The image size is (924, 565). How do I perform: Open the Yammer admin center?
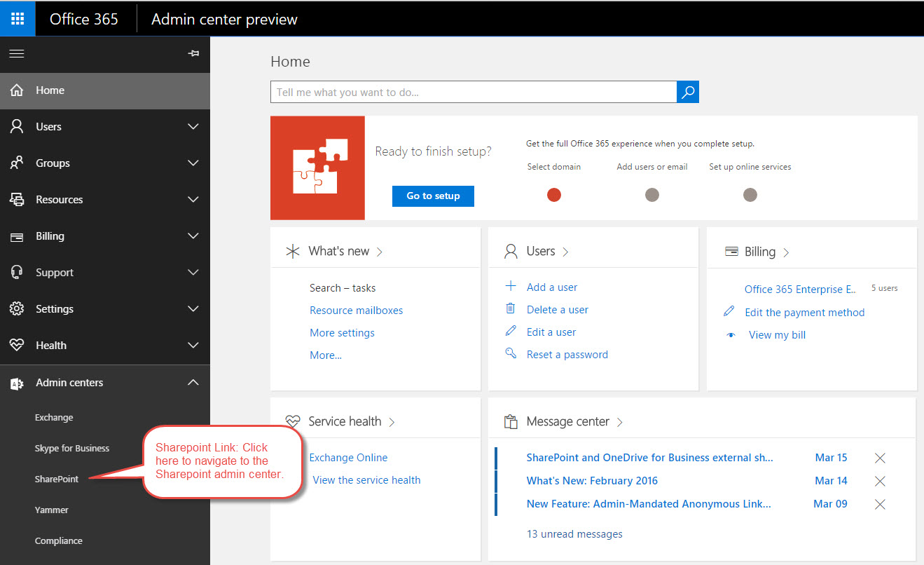click(x=52, y=510)
